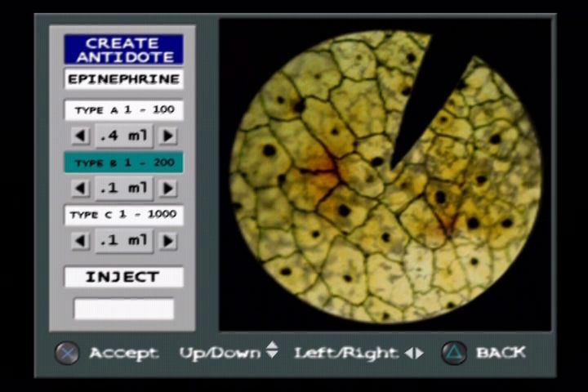Lower the Type C amount using left arrow
588x392 pixels.
[80, 240]
